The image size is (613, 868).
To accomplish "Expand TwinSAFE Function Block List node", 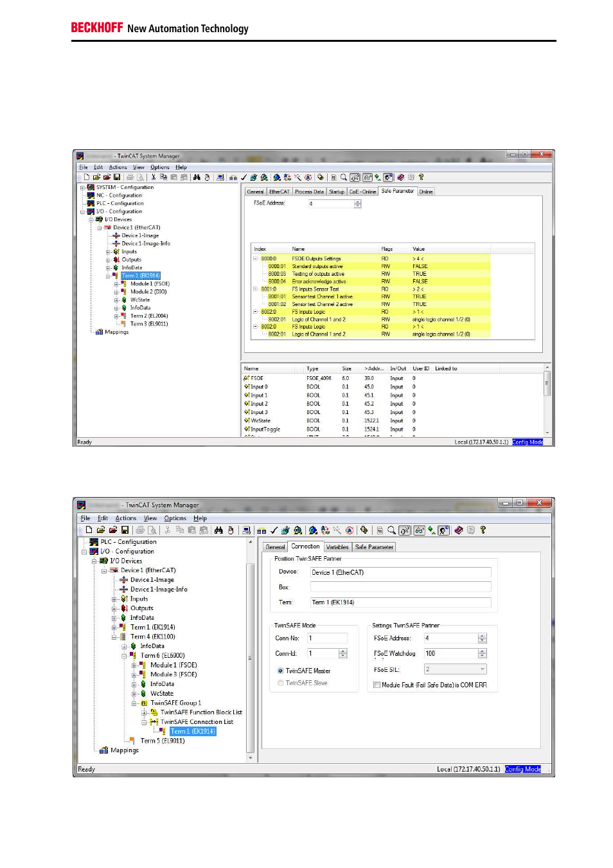I will 144,712.
